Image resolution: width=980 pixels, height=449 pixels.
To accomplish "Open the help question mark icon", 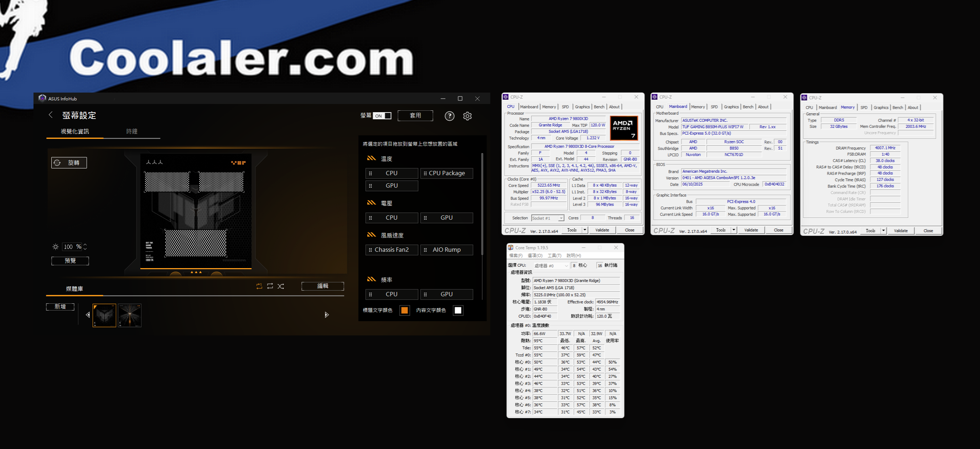I will tap(449, 116).
